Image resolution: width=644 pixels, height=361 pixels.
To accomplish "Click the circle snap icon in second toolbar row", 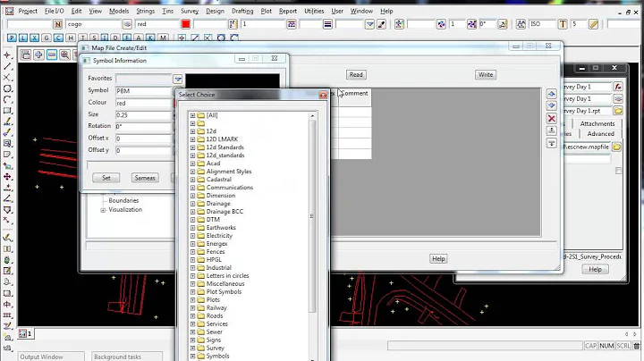I will (221, 38).
